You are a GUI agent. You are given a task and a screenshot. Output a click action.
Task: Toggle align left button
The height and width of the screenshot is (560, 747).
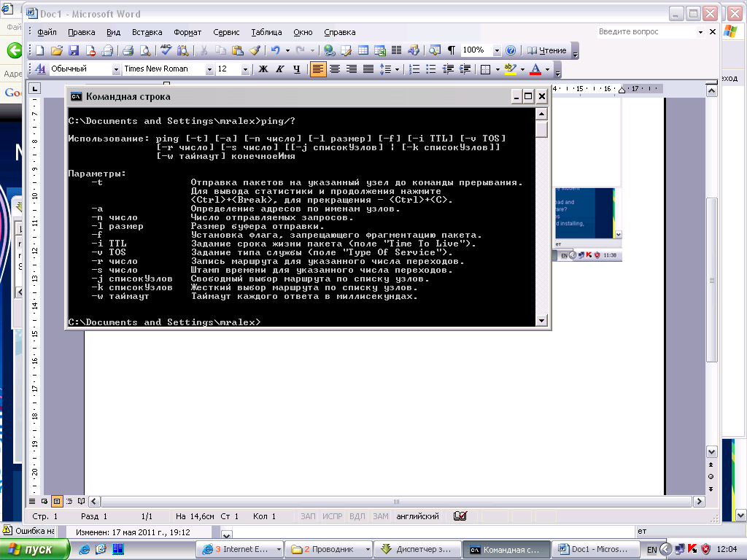[x=318, y=69]
